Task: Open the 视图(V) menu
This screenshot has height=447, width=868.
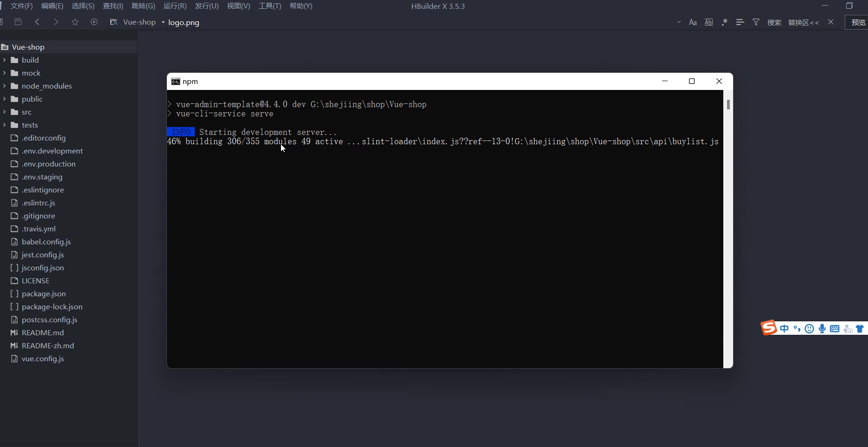Action: 238,6
